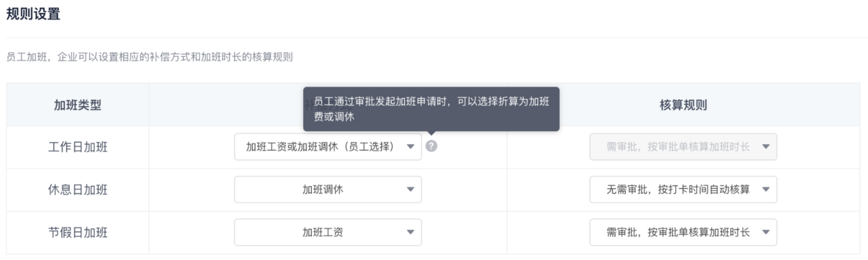Click the 工作日加班 row label
This screenshot has width=868, height=260.
click(78, 147)
